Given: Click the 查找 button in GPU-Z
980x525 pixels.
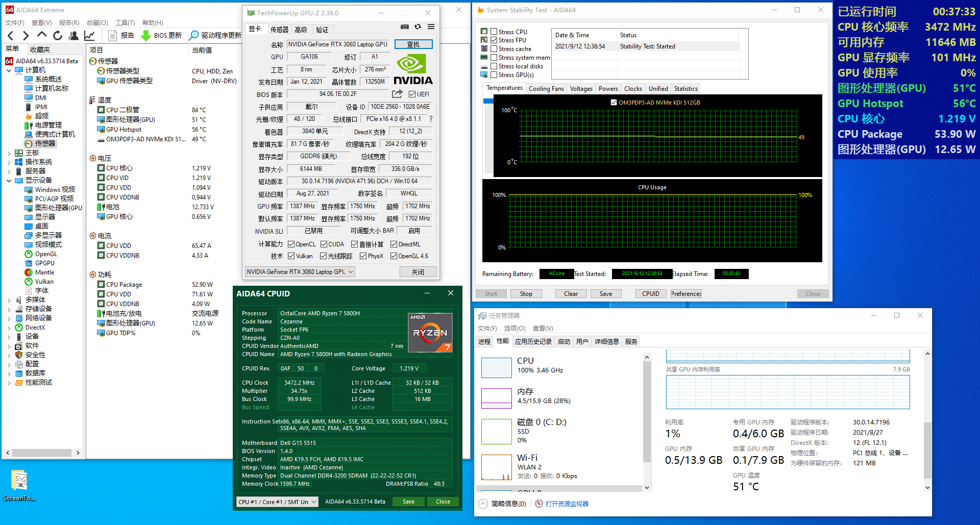Looking at the screenshot, I should pos(413,44).
